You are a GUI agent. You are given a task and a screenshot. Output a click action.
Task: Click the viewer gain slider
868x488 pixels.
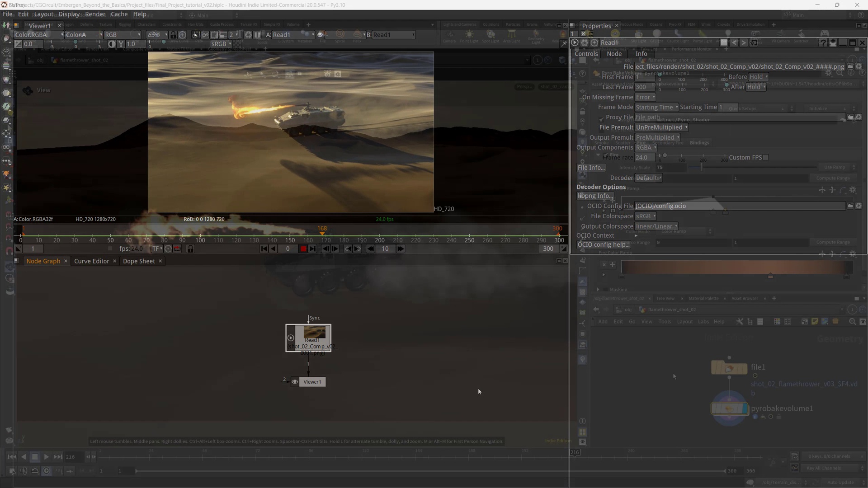coord(75,44)
